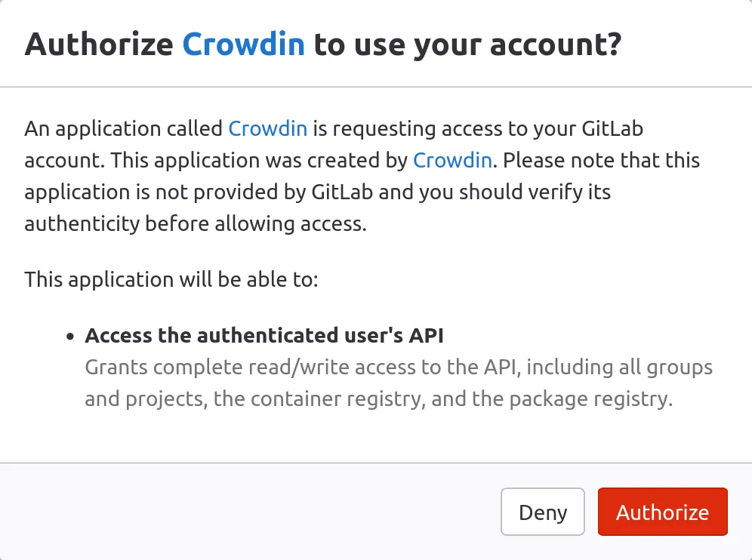Approve Crowdin's request via the Authorize button
This screenshot has height=560, width=752.
(662, 512)
